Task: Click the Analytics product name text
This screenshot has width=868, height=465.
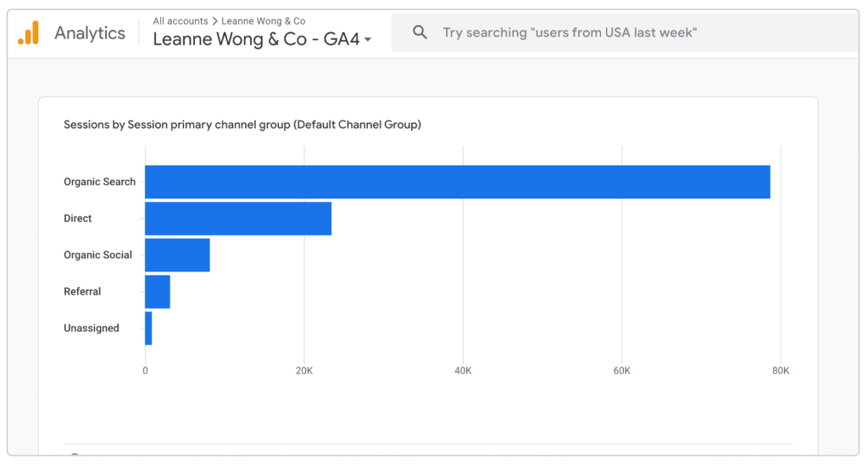Action: tap(90, 33)
